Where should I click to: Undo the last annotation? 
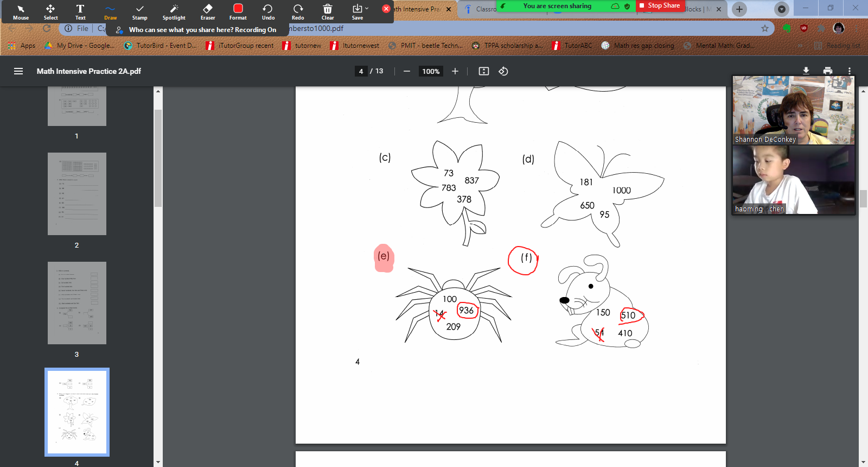[268, 12]
